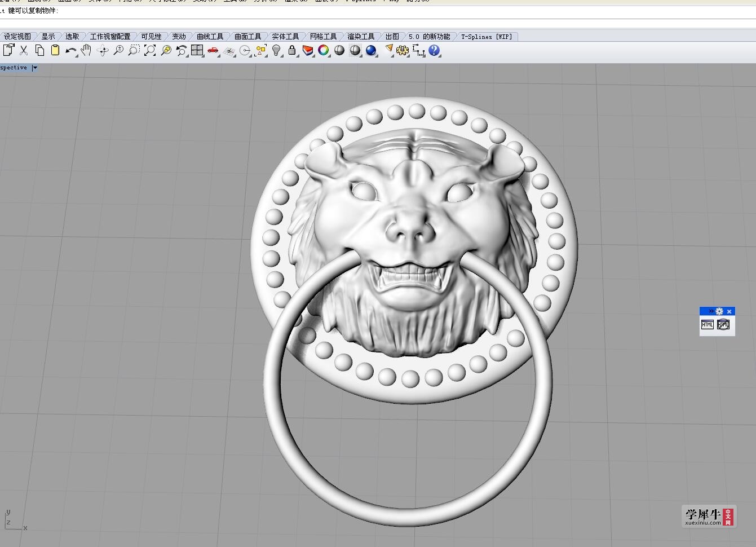Switch to the 工作视窗配置 tab
Viewport: 756px width, 547px height.
point(110,37)
